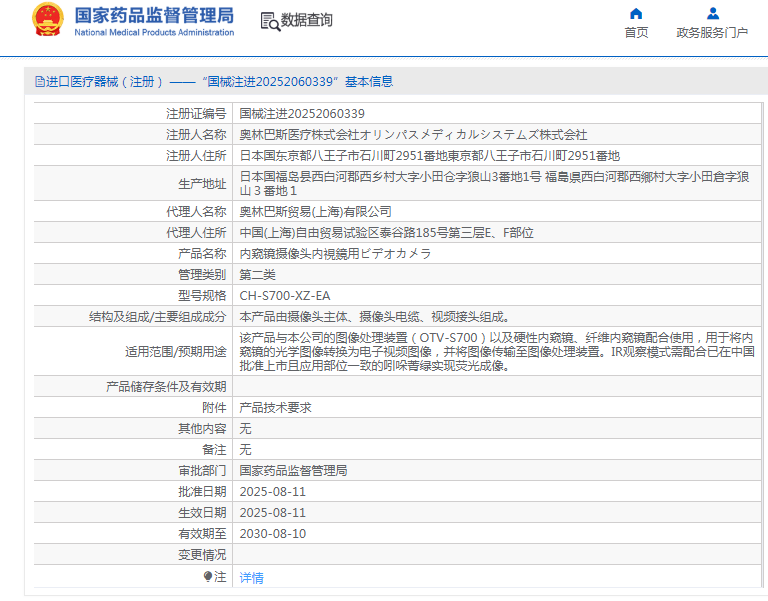Click the 国家药品监督管理局 site title

coord(154,16)
